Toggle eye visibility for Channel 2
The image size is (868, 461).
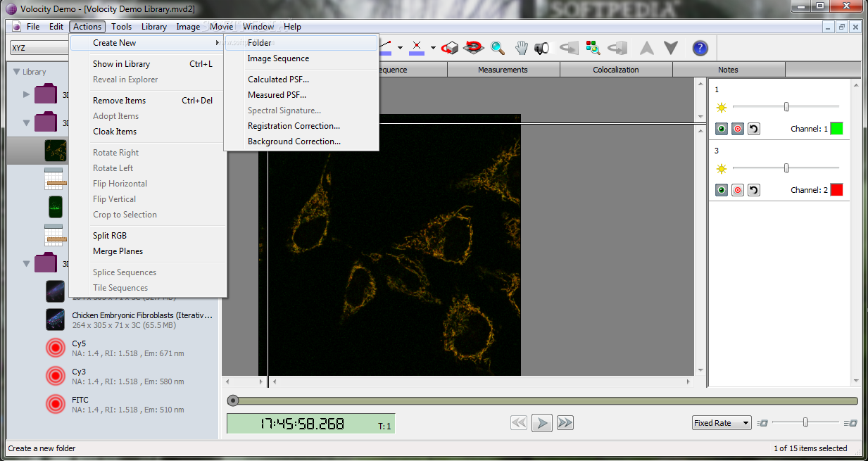[722, 190]
